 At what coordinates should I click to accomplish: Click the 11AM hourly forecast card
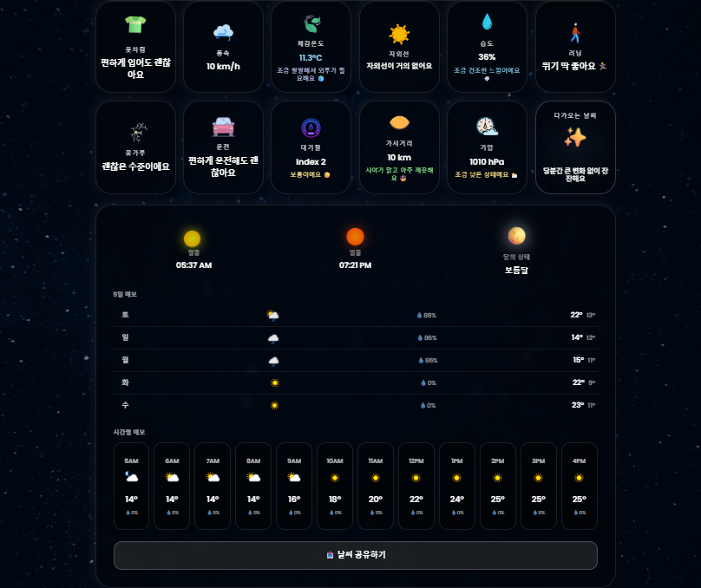(376, 487)
